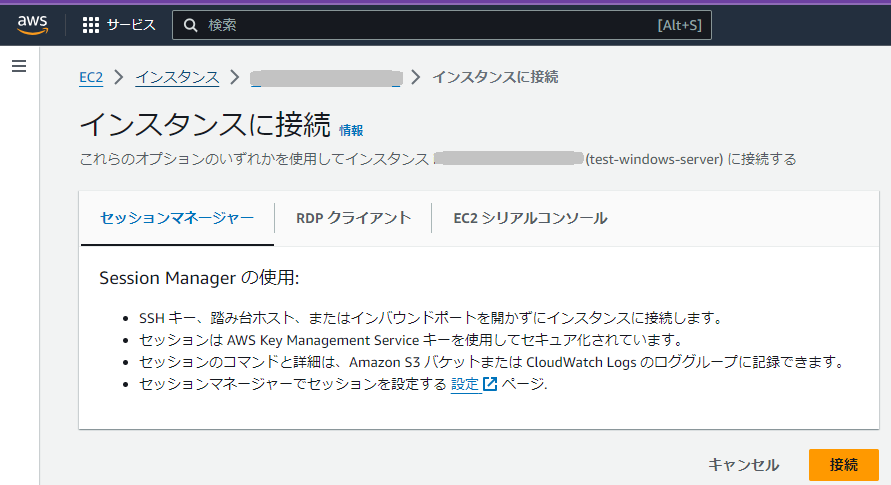Click external link icon beside 設定

point(490,384)
